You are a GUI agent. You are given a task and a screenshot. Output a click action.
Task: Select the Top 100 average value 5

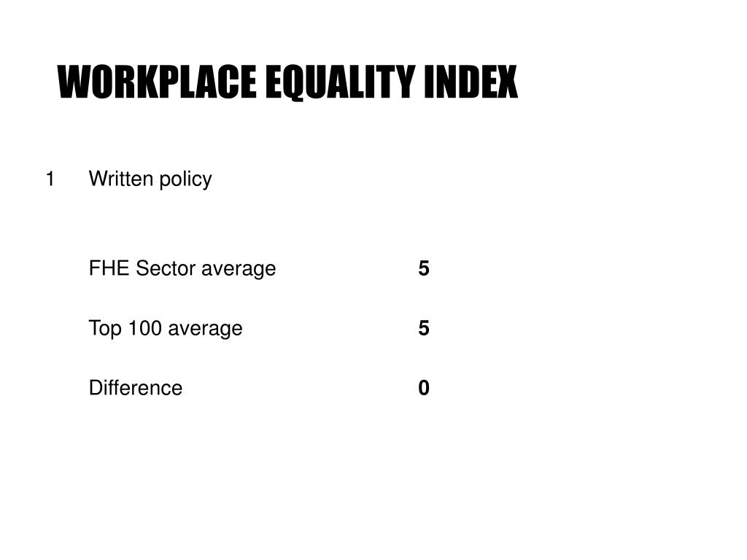pos(424,329)
